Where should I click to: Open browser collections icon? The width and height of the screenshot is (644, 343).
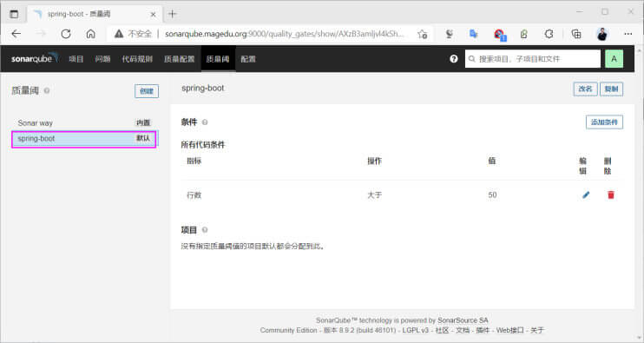click(x=576, y=34)
